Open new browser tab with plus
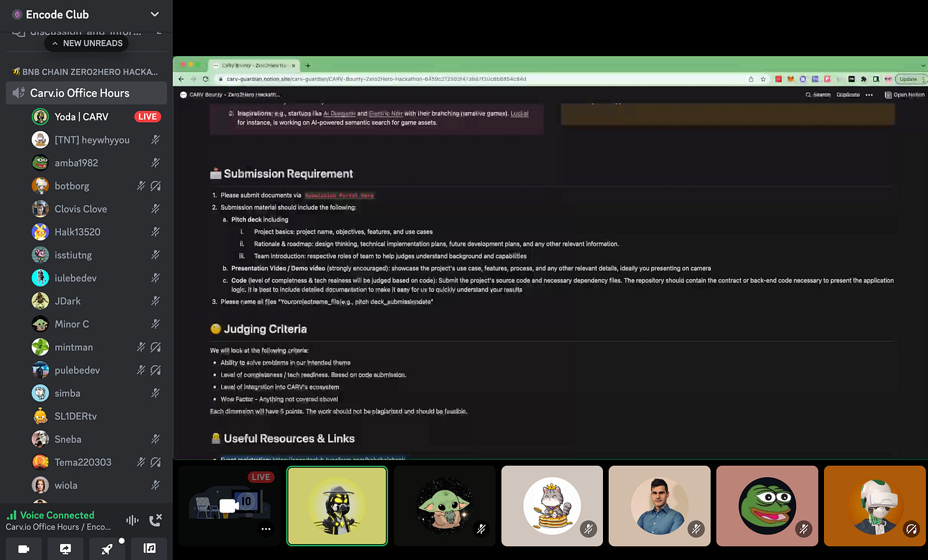This screenshot has width=928, height=560. pos(308,66)
